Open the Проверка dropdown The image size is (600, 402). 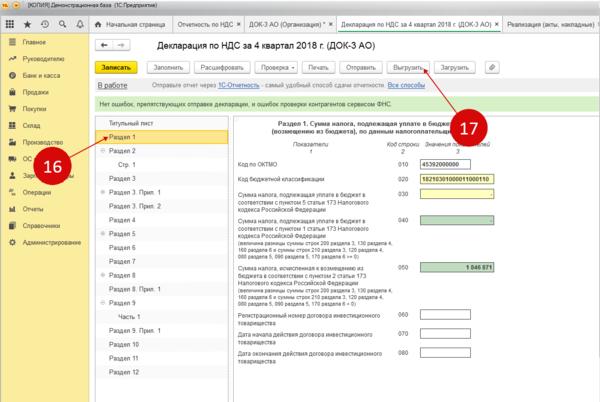click(273, 67)
